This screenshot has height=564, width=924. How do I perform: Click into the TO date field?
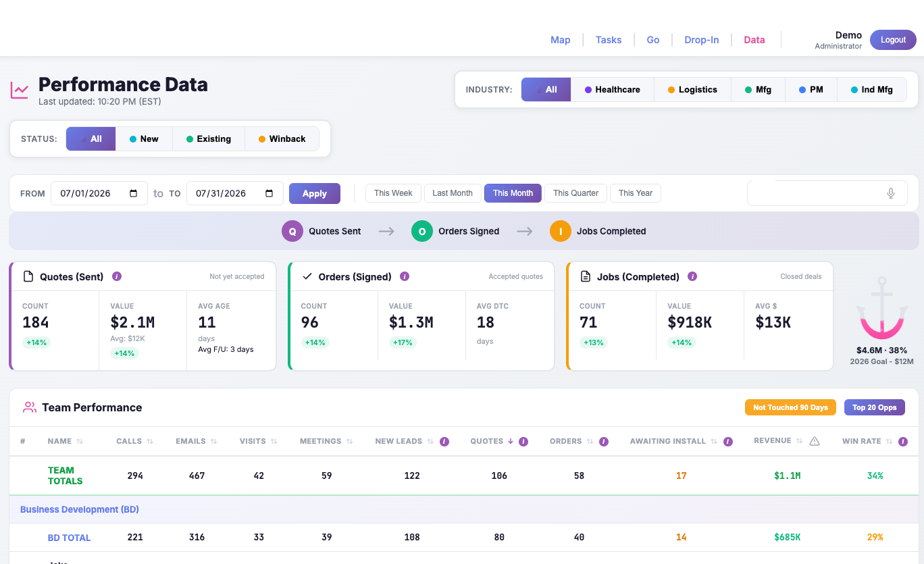click(x=235, y=193)
